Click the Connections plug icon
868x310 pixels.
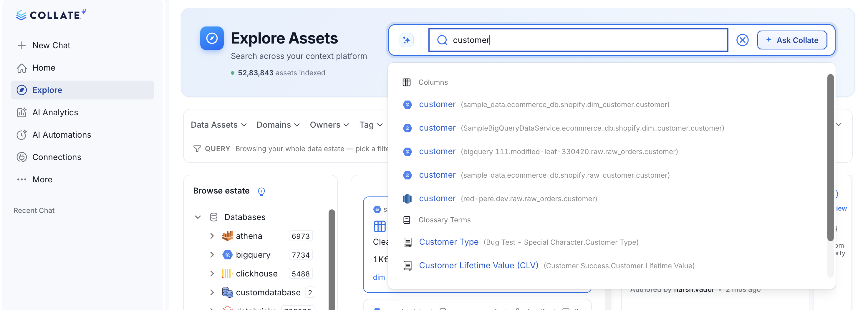[21, 157]
